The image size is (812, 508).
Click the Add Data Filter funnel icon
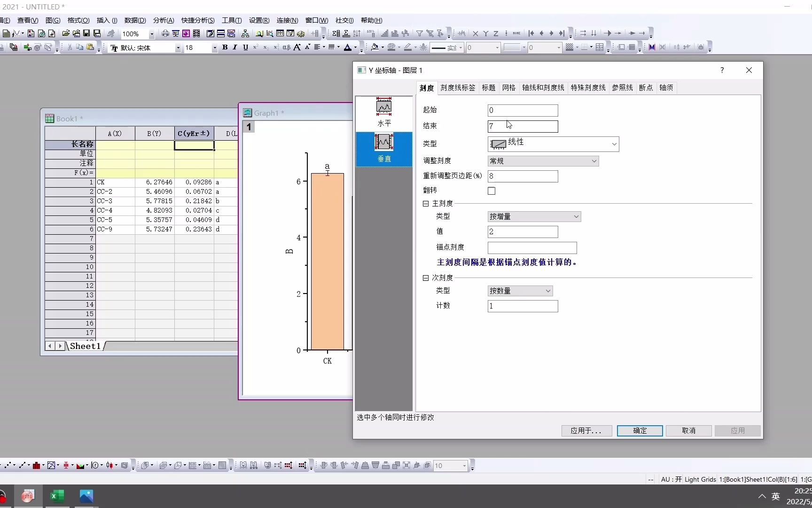pos(419,33)
